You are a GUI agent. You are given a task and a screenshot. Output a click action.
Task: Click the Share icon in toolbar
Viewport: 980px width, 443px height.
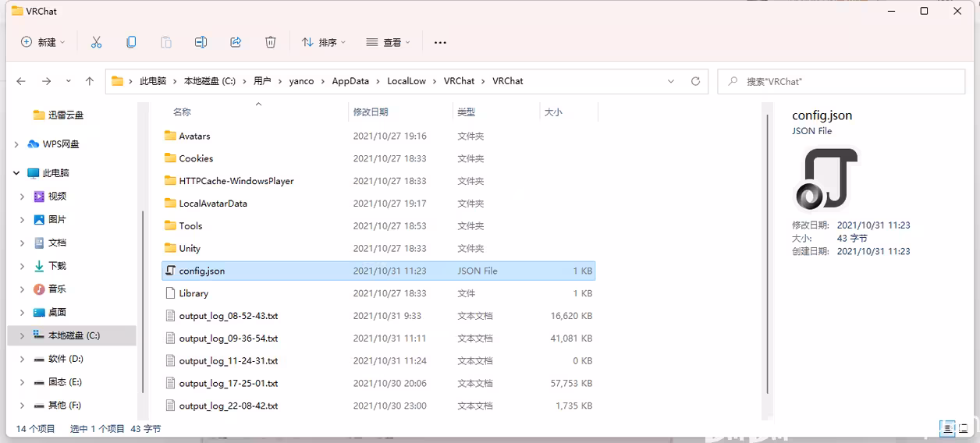tap(236, 42)
